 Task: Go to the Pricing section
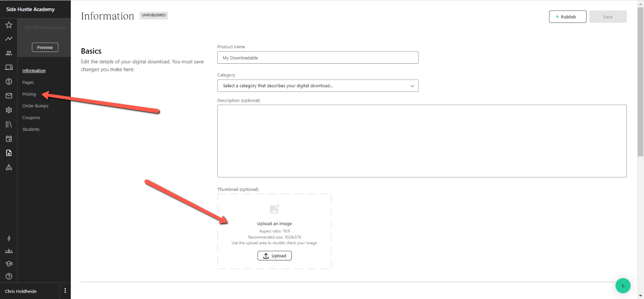(29, 94)
